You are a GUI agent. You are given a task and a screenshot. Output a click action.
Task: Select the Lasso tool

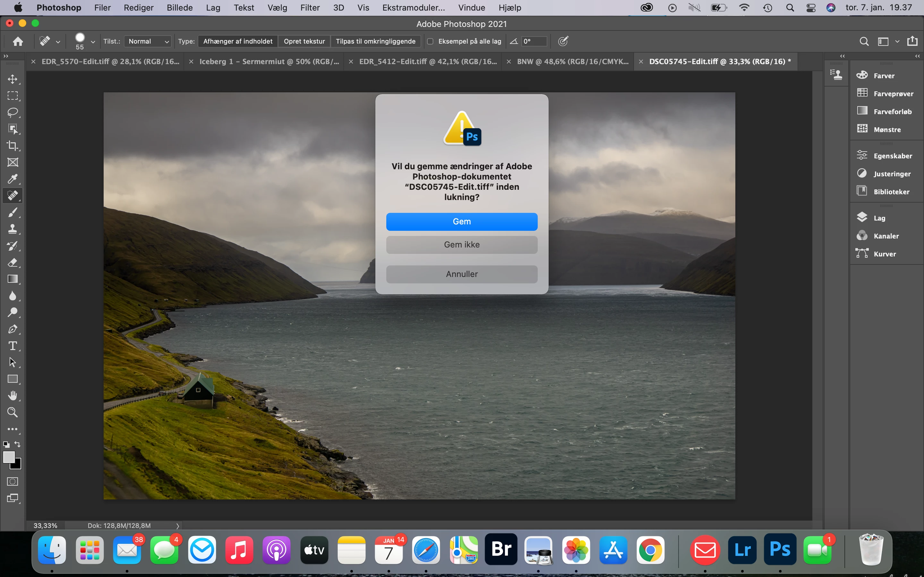coord(13,112)
